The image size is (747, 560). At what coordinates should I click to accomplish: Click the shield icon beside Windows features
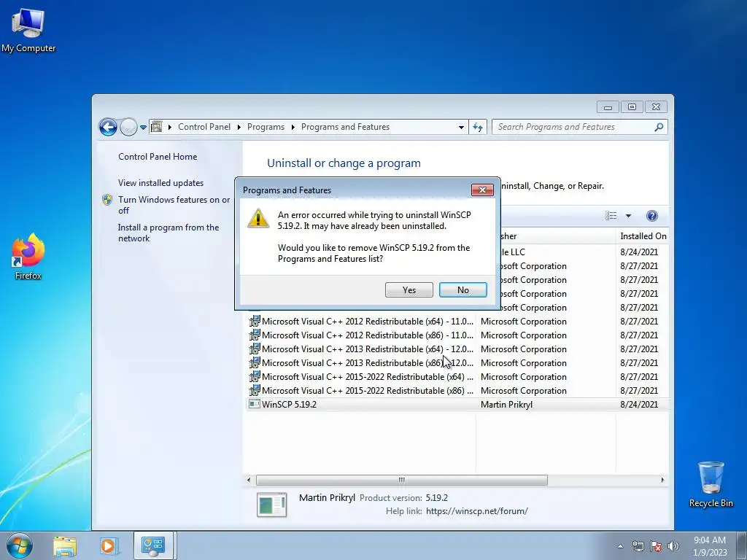coord(107,200)
